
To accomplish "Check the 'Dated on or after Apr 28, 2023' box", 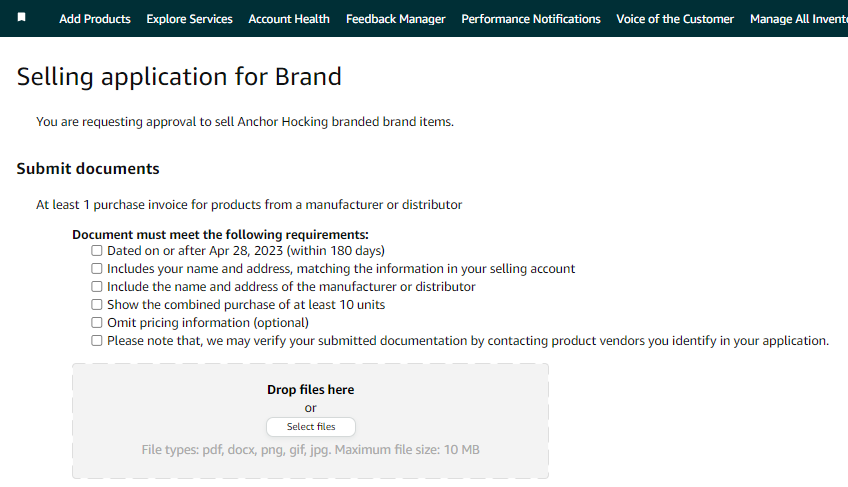I will tap(97, 251).
